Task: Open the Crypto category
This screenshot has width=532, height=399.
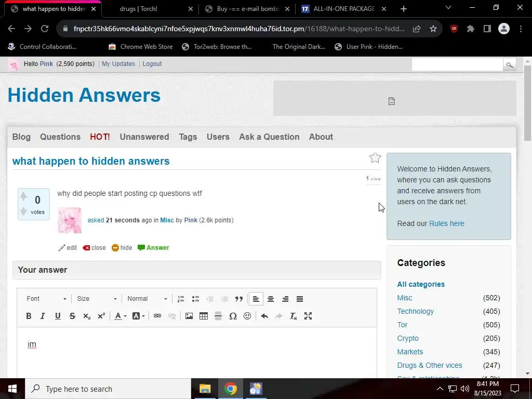Action: (x=408, y=339)
